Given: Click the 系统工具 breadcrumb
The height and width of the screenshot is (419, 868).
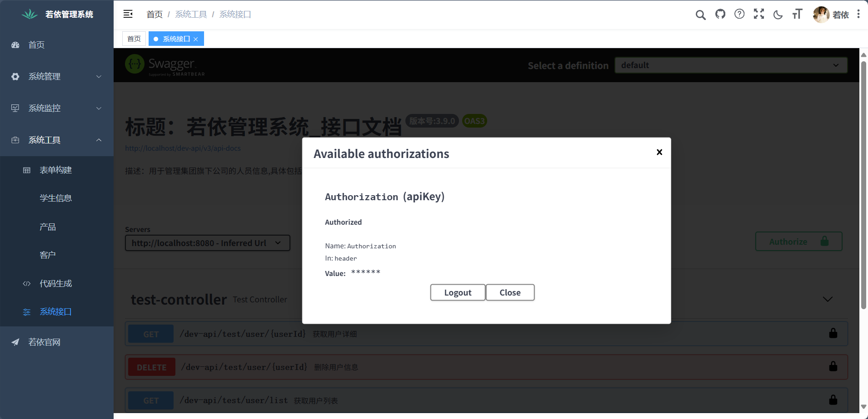Looking at the screenshot, I should point(191,15).
